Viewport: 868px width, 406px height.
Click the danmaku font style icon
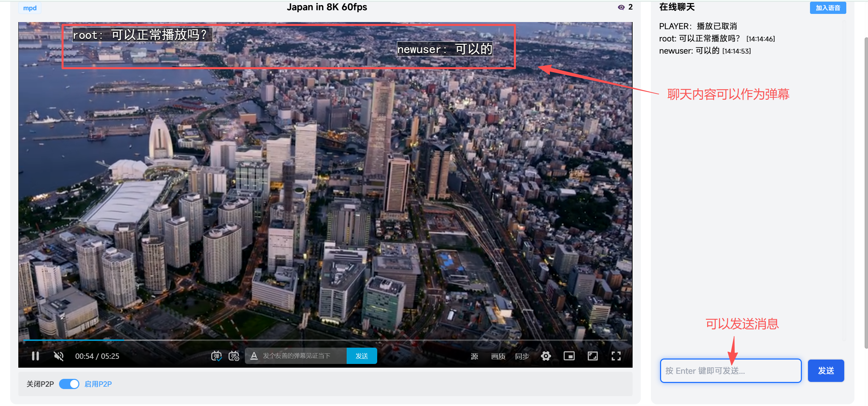254,356
